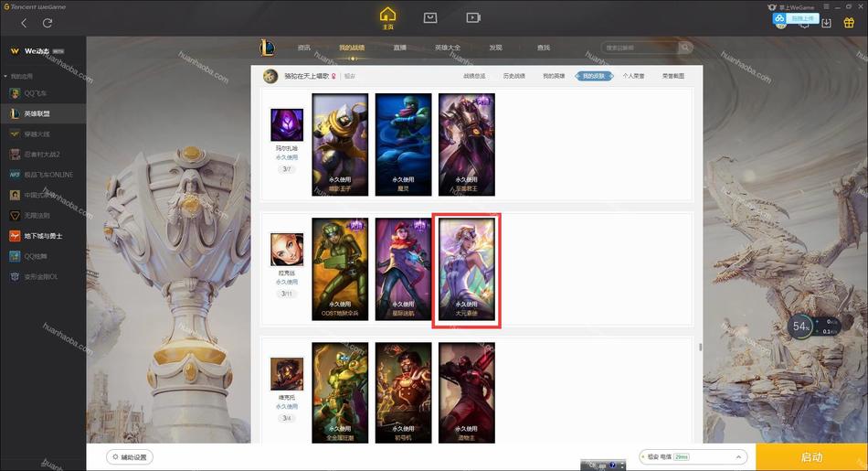The height and width of the screenshot is (471, 868).
Task: Open the shop icon in the top bar
Action: tap(430, 17)
